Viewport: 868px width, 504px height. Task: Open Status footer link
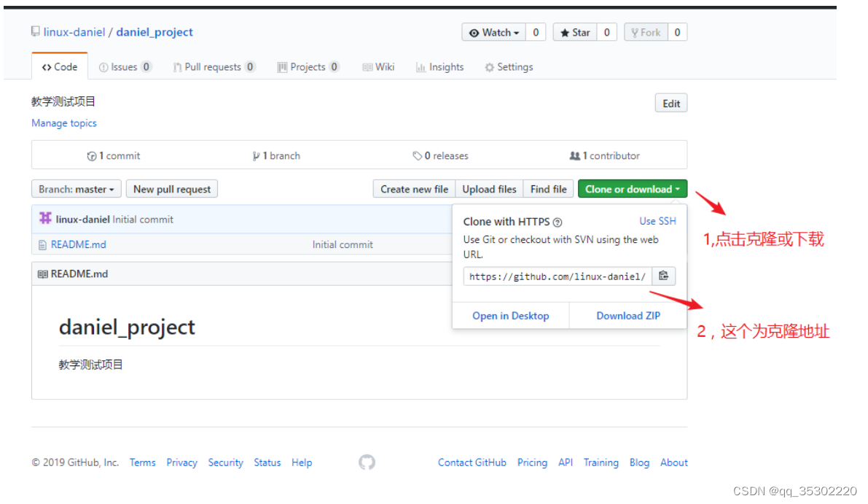[267, 462]
